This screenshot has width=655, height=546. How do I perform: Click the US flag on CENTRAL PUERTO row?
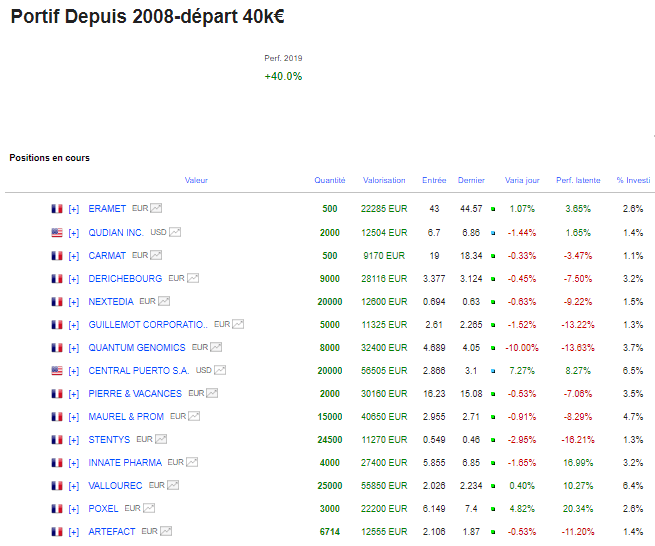tap(57, 370)
